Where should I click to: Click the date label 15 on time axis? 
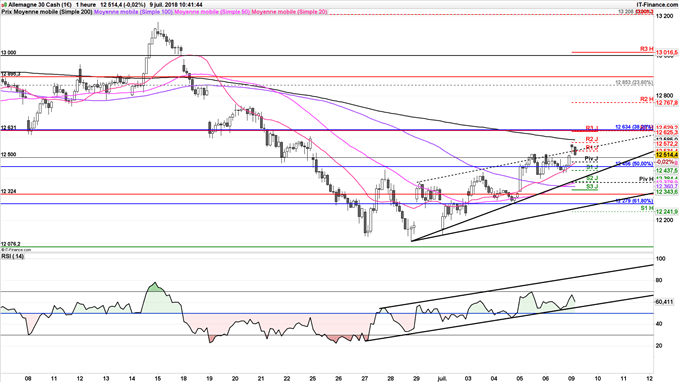click(157, 378)
